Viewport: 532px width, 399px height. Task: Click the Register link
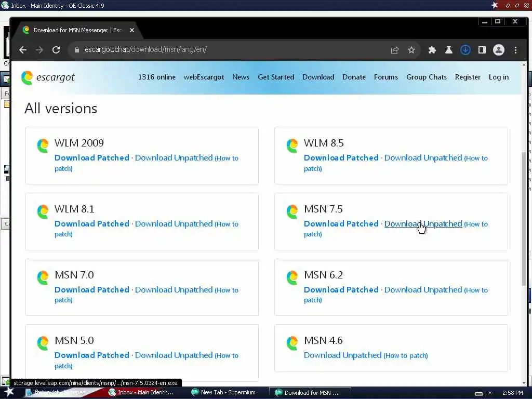coord(468,77)
